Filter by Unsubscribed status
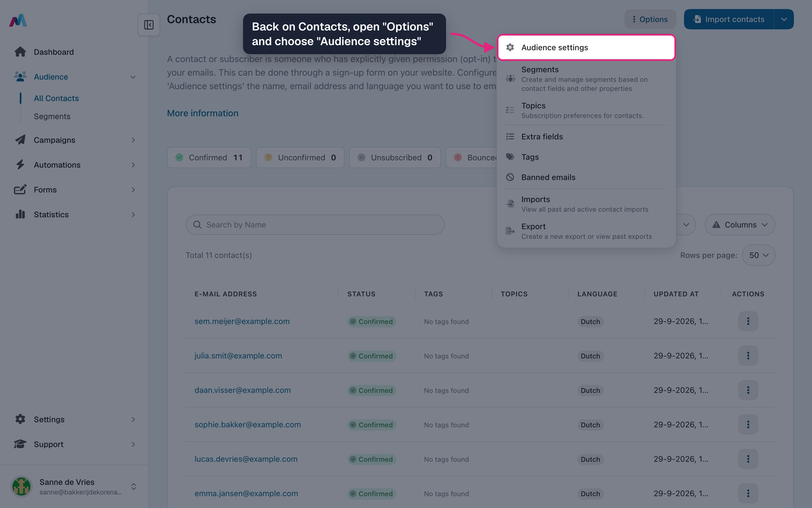Image resolution: width=812 pixels, height=508 pixels. (395, 157)
